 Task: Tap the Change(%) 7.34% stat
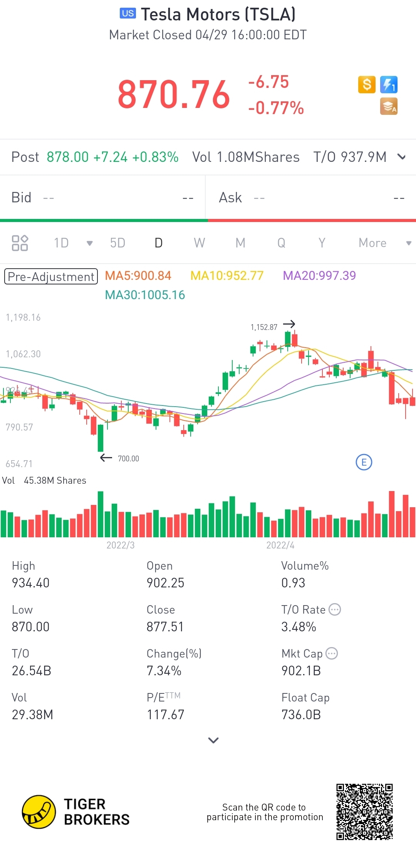click(174, 662)
